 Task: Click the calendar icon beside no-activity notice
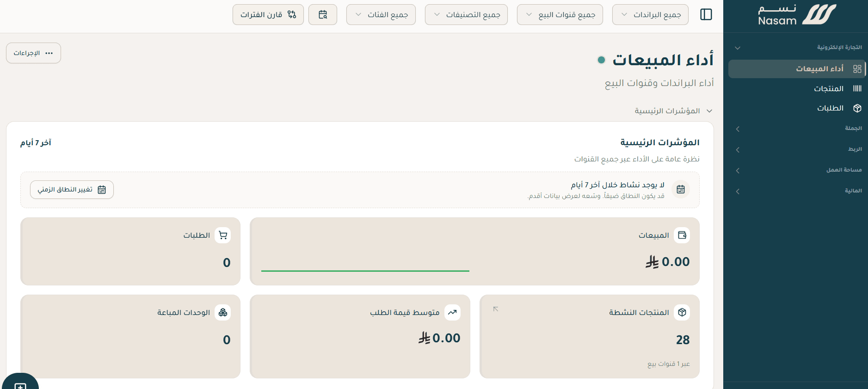(681, 189)
